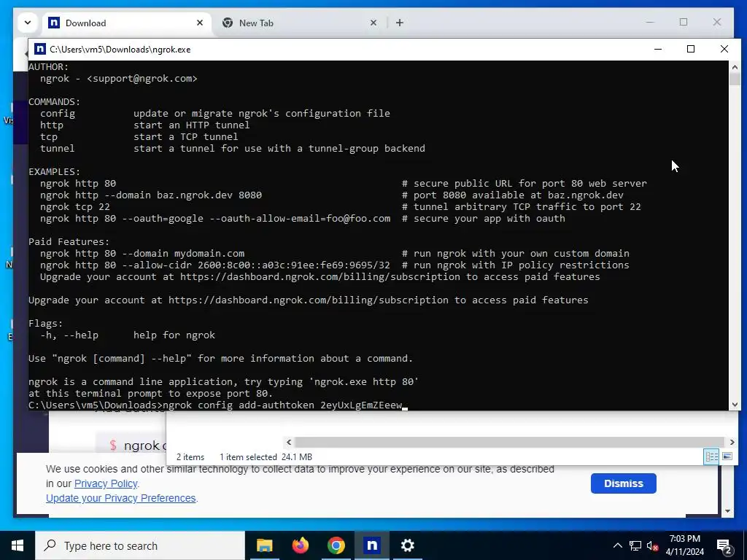Maximize the ngrok.exe console window

click(x=691, y=49)
